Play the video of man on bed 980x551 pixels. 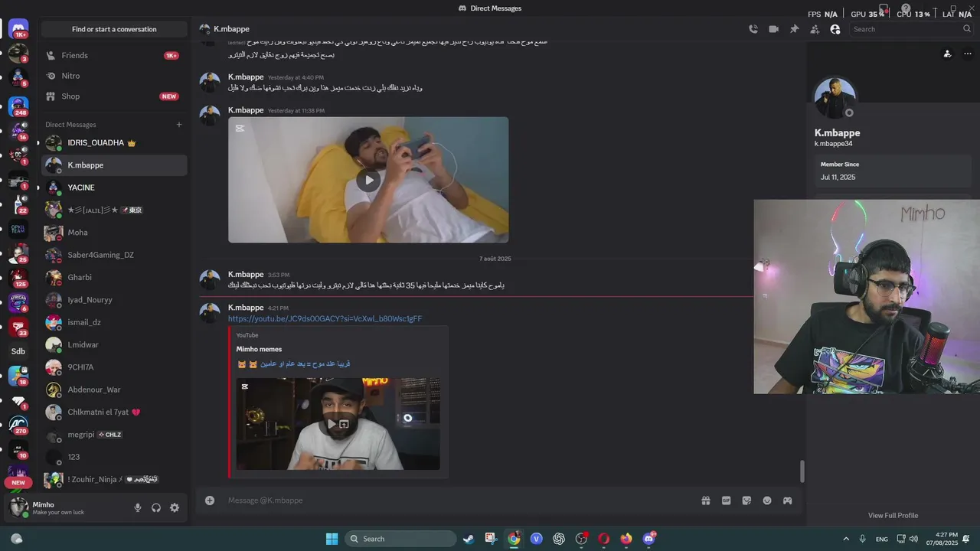pyautogui.click(x=368, y=181)
